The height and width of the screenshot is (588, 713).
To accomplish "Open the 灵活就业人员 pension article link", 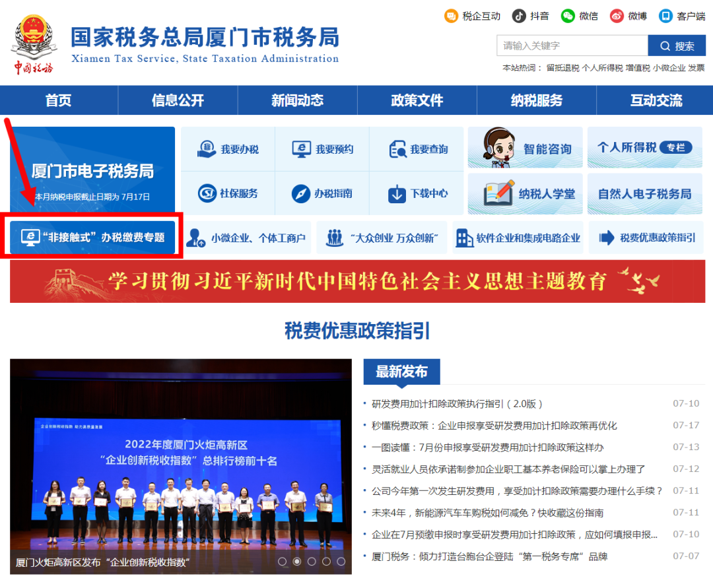I will 508,469.
